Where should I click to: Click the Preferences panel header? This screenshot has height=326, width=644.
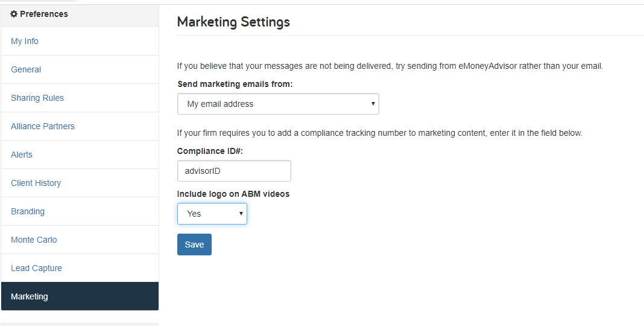[x=80, y=15]
